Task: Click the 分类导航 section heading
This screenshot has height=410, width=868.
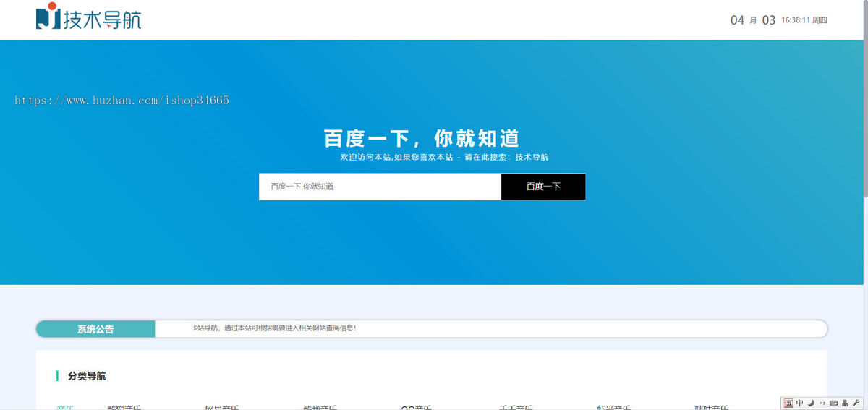Action: coord(87,376)
